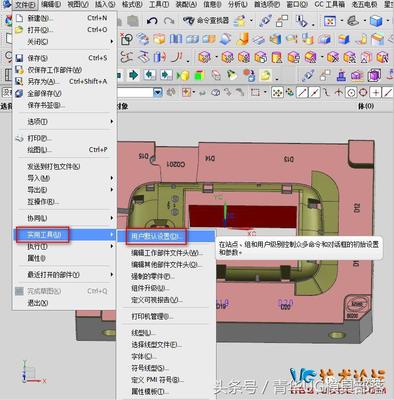
Task: Click the blue-yellow split body icon in second row
Action: click(275, 39)
